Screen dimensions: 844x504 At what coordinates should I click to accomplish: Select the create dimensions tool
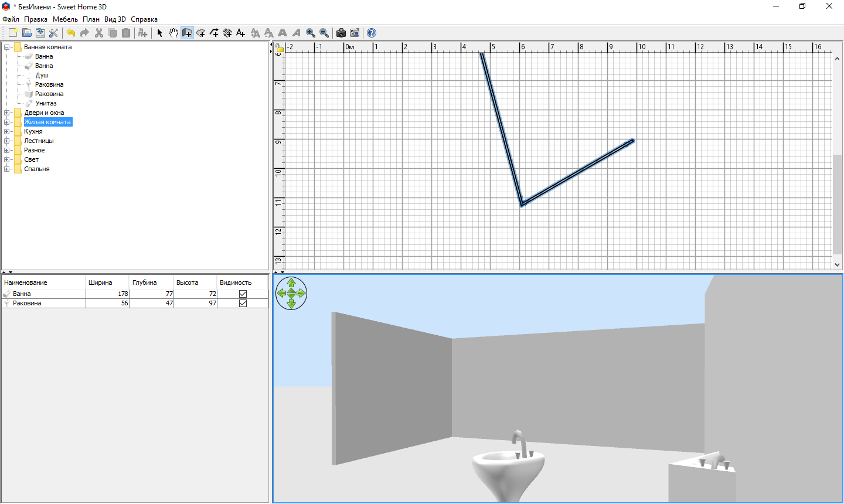tap(227, 33)
